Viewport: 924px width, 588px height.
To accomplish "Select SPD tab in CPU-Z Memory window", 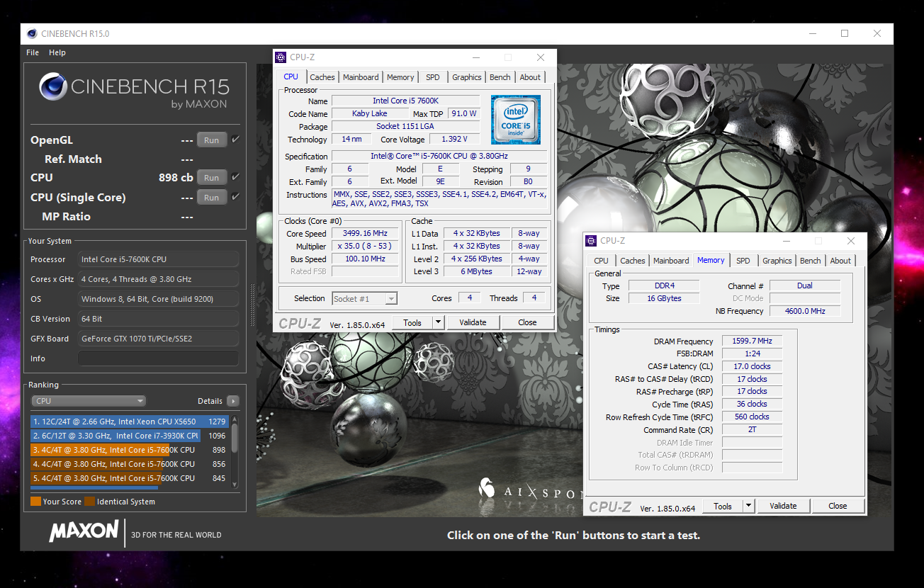I will (743, 261).
